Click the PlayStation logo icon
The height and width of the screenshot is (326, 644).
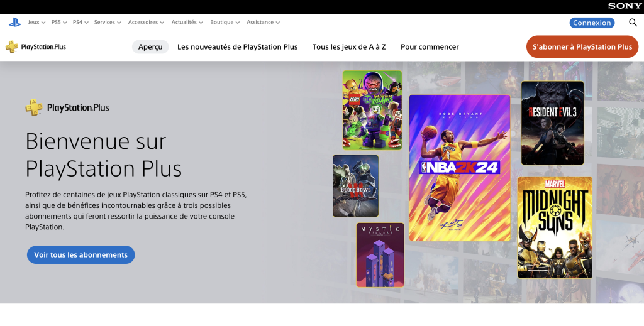coord(15,23)
